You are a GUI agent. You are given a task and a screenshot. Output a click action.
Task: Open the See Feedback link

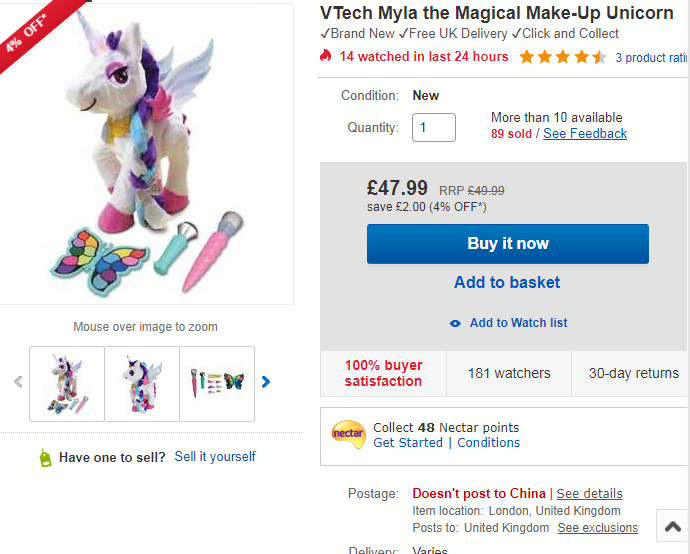point(585,134)
